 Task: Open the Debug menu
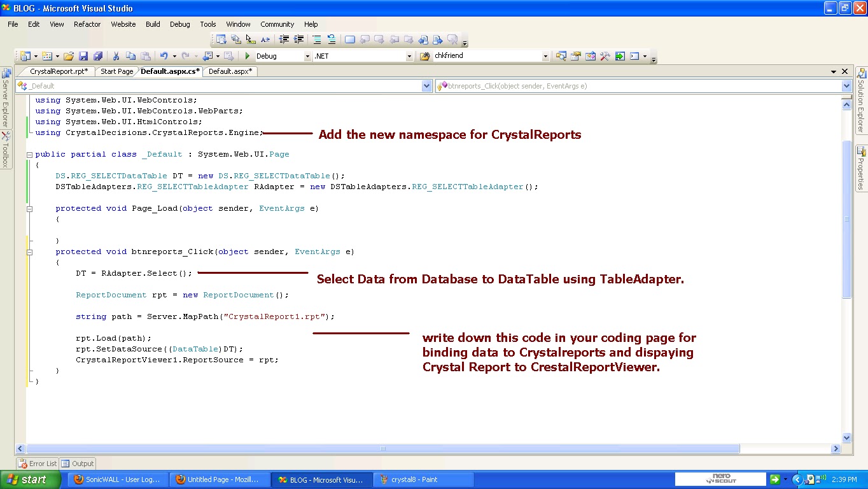(180, 24)
